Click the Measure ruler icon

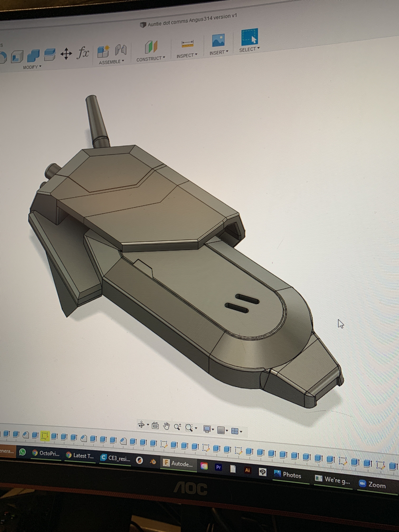tap(187, 44)
